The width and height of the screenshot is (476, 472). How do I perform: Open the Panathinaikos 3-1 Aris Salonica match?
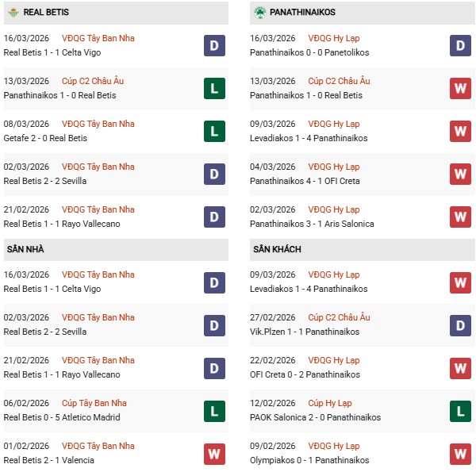(x=312, y=224)
